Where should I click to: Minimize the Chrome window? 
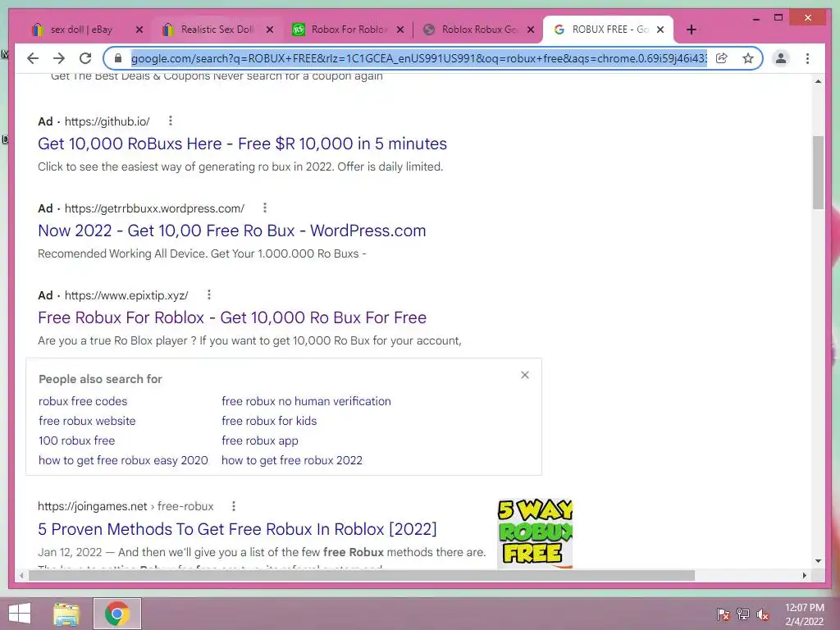click(x=756, y=18)
